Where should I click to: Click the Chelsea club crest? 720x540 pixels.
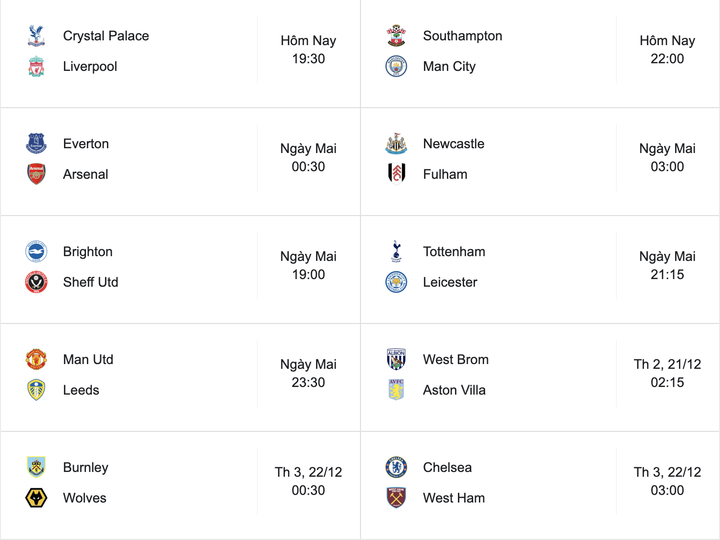click(x=397, y=467)
